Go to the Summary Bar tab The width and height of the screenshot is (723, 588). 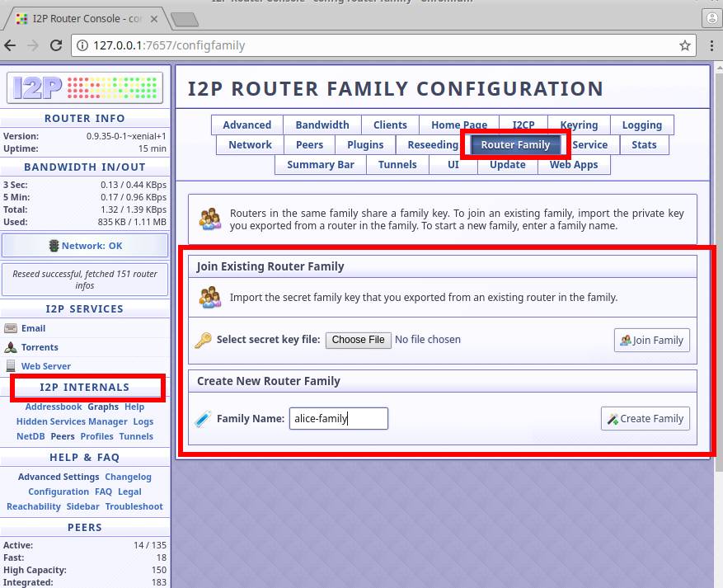[x=320, y=164]
